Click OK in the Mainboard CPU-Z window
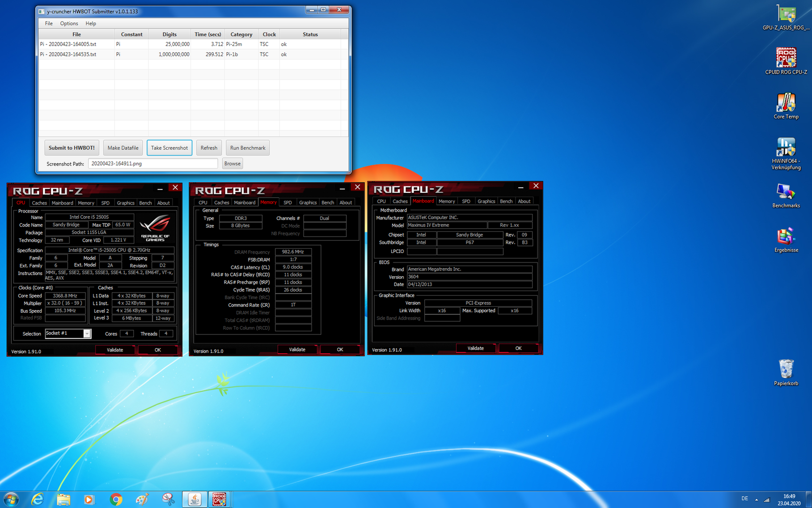 [x=519, y=348]
